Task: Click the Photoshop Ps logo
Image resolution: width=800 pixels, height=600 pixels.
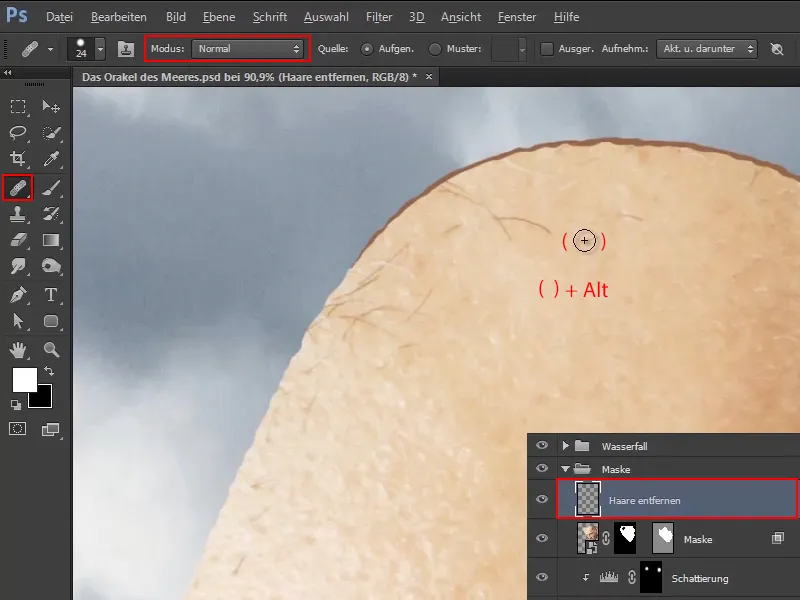Action: click(x=16, y=15)
